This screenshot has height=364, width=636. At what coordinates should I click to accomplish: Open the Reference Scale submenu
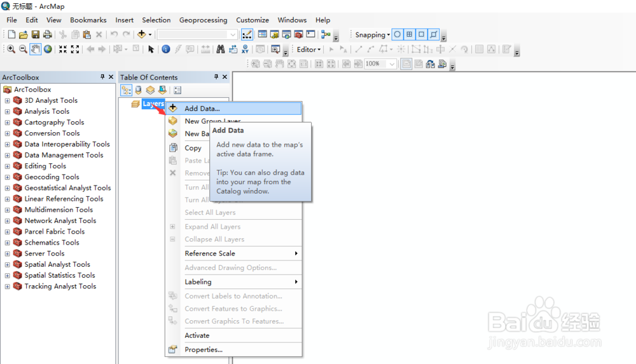click(233, 253)
